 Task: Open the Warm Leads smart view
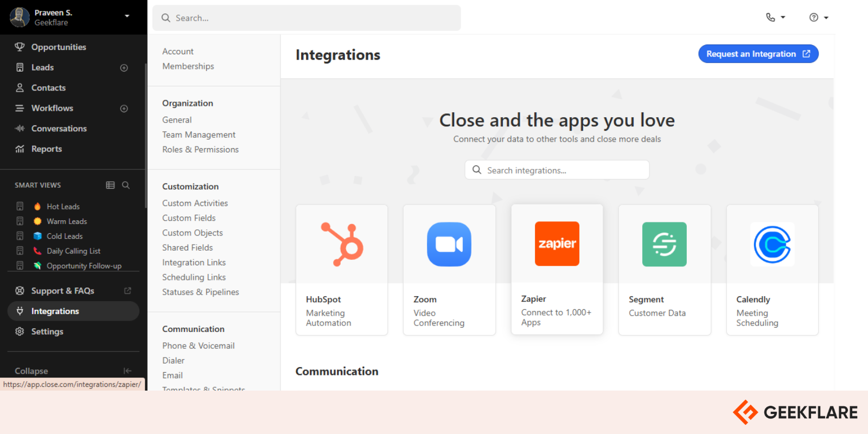[67, 221]
